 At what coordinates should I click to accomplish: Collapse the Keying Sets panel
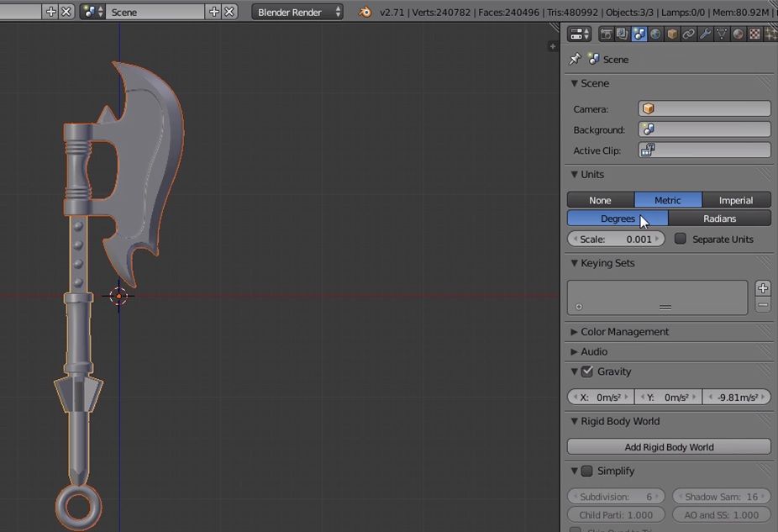pos(574,263)
